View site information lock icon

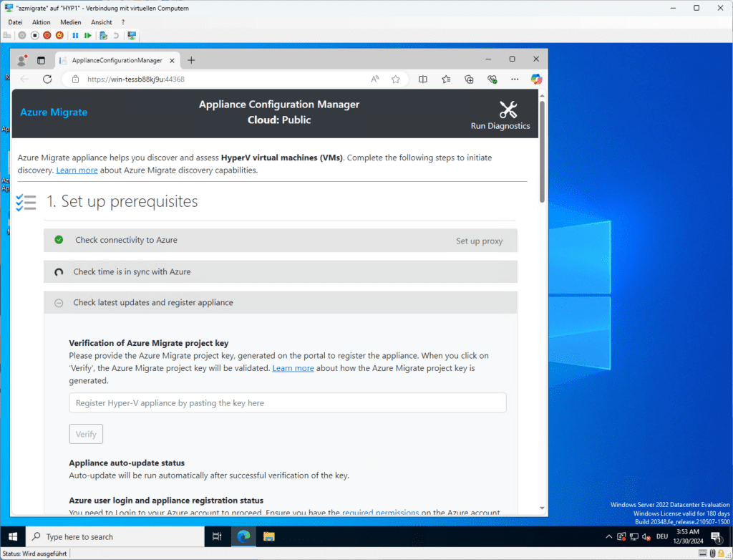click(75, 79)
